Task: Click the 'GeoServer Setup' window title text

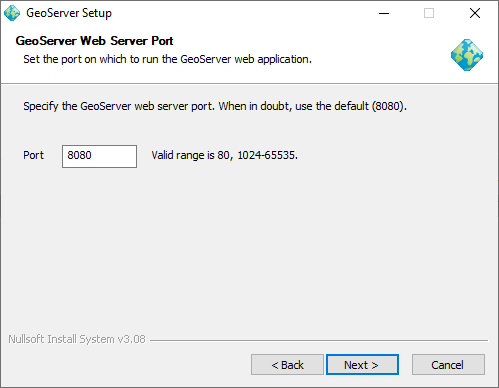Action: [x=69, y=13]
